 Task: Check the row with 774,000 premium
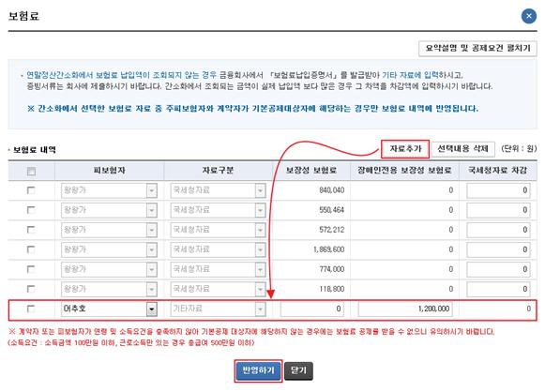[x=31, y=269]
